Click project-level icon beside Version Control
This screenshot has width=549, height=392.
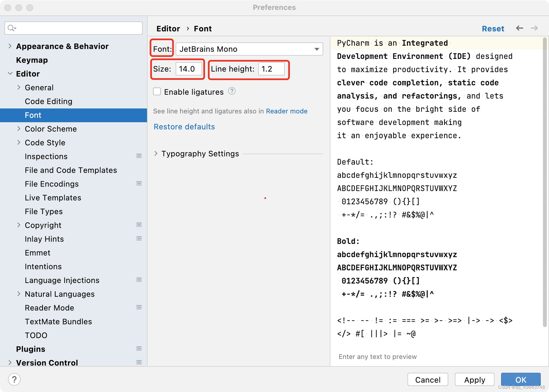tap(139, 363)
